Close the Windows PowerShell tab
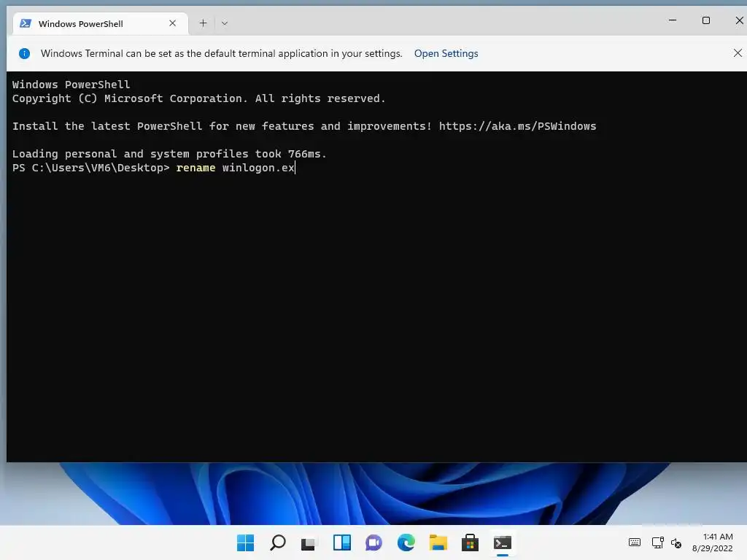The height and width of the screenshot is (560, 747). 172,23
